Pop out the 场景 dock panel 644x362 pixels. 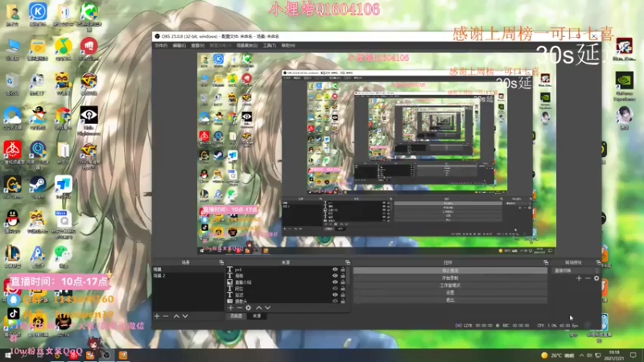(221, 262)
